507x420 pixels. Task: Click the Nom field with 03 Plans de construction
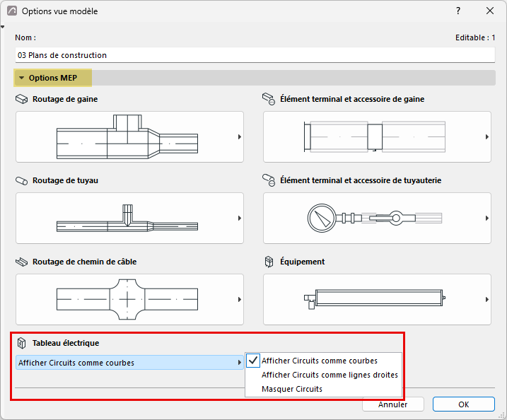click(x=255, y=55)
